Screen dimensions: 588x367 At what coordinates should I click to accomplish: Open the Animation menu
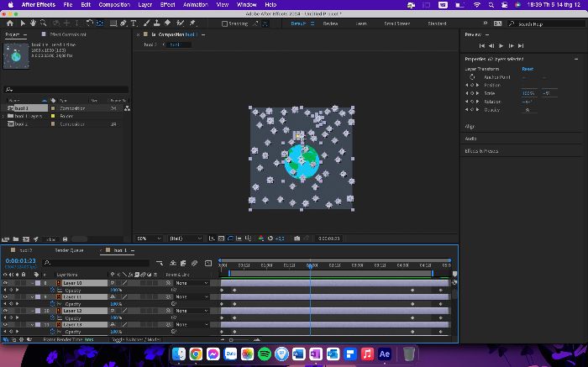click(x=196, y=5)
